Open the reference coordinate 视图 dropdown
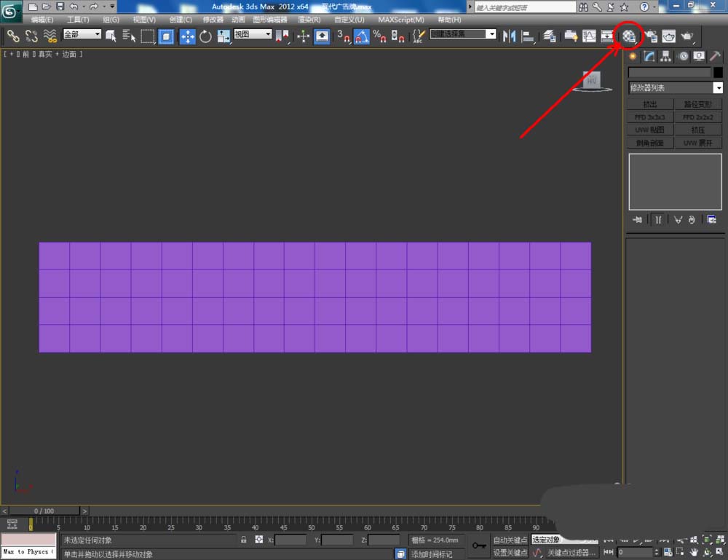This screenshot has height=560, width=728. (253, 34)
